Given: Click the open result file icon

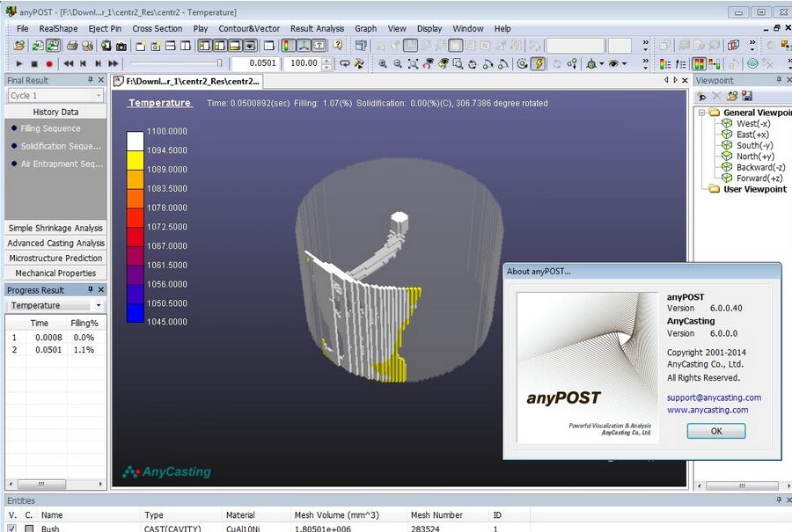Looking at the screenshot, I should (x=19, y=46).
